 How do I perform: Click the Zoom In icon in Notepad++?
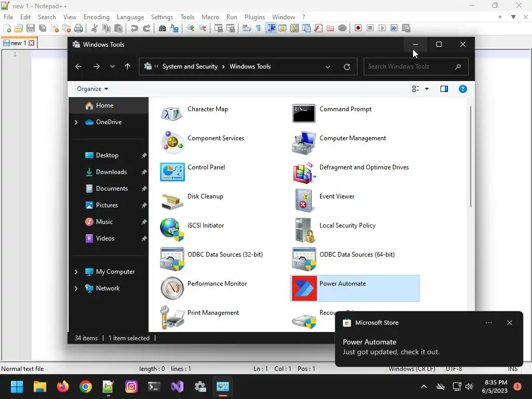190,28
